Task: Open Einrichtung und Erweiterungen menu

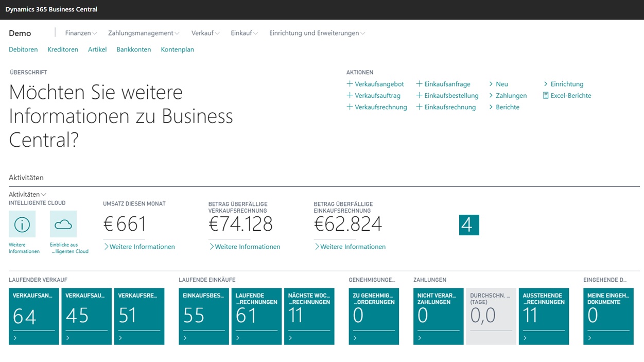Action: click(x=317, y=33)
